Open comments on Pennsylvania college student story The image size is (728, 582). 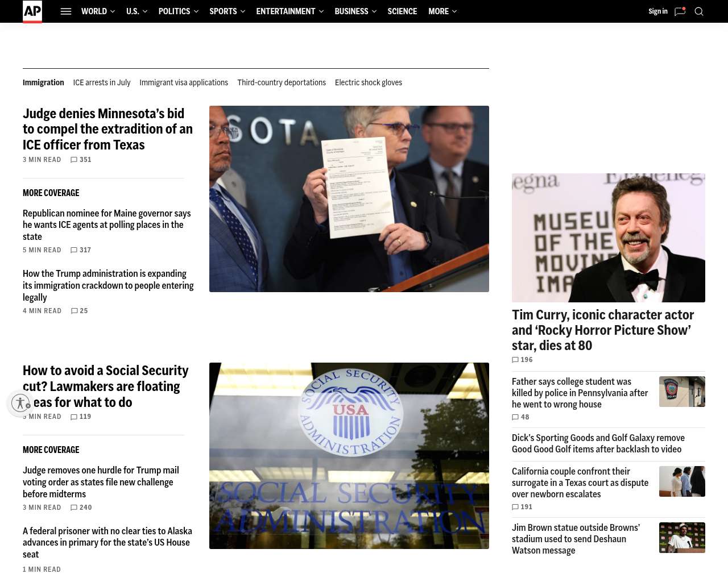(520, 417)
